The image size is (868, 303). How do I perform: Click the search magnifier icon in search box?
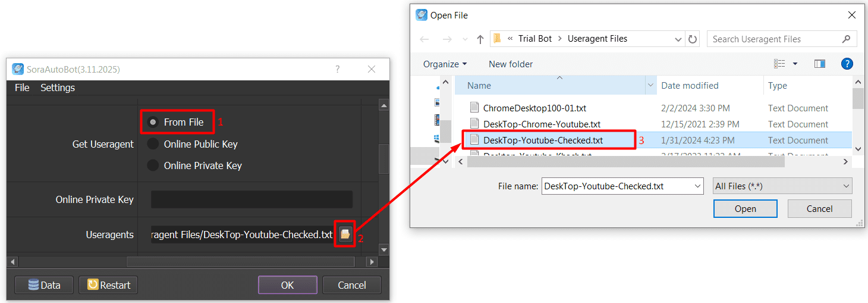coord(847,39)
